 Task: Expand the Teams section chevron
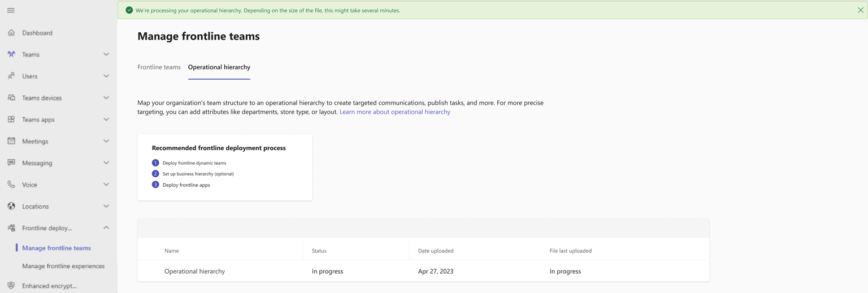[106, 54]
